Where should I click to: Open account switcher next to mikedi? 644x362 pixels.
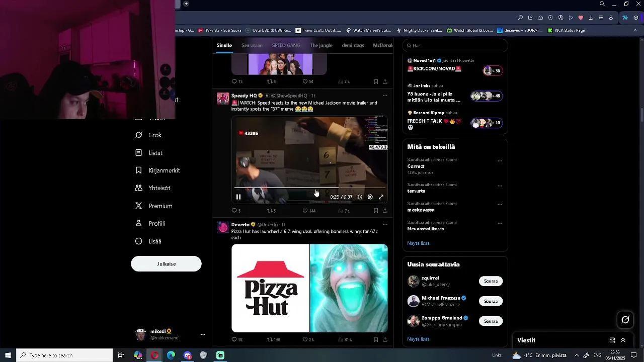[203, 334]
